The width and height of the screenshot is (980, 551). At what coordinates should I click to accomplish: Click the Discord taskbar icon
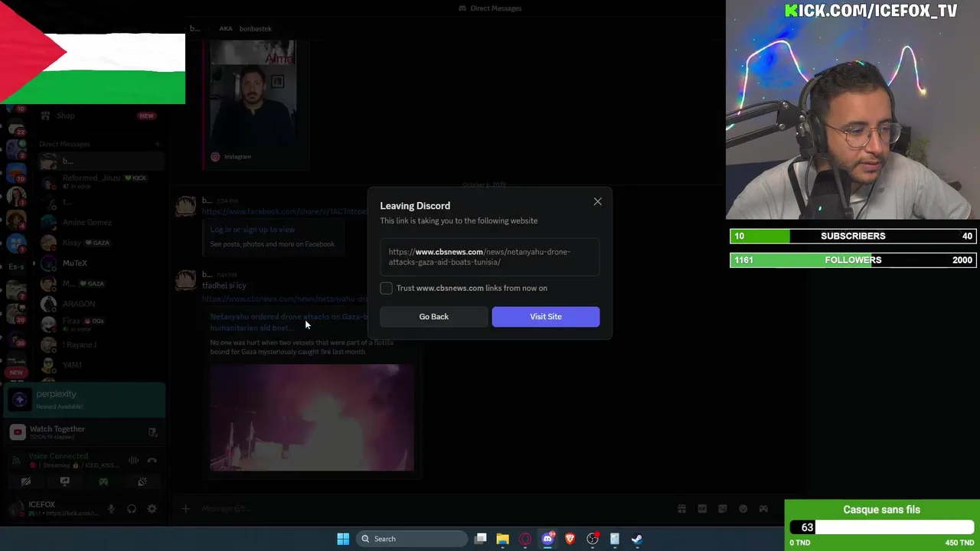point(547,539)
